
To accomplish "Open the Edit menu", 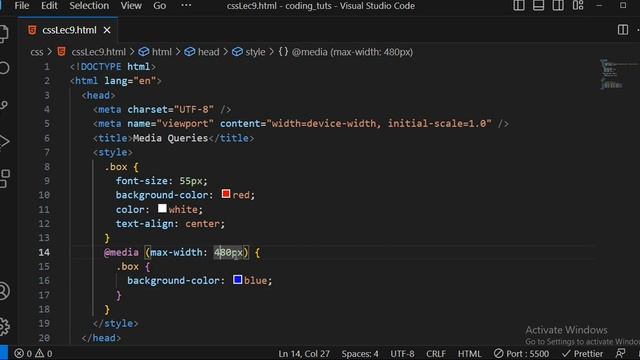I will (x=49, y=6).
